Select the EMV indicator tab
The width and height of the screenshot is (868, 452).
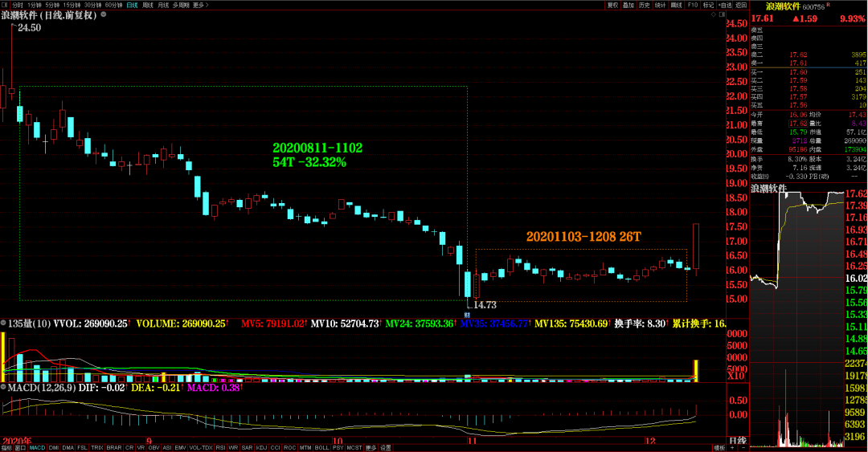coord(181,447)
